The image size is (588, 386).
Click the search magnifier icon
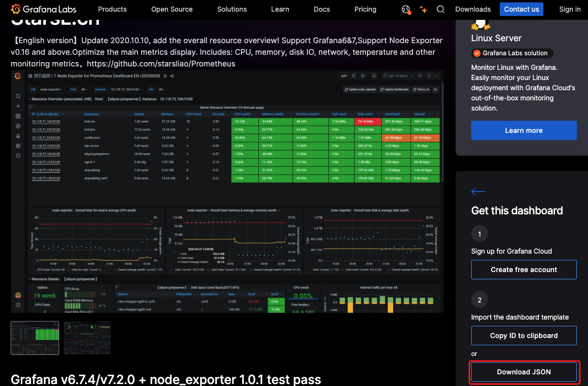[441, 9]
